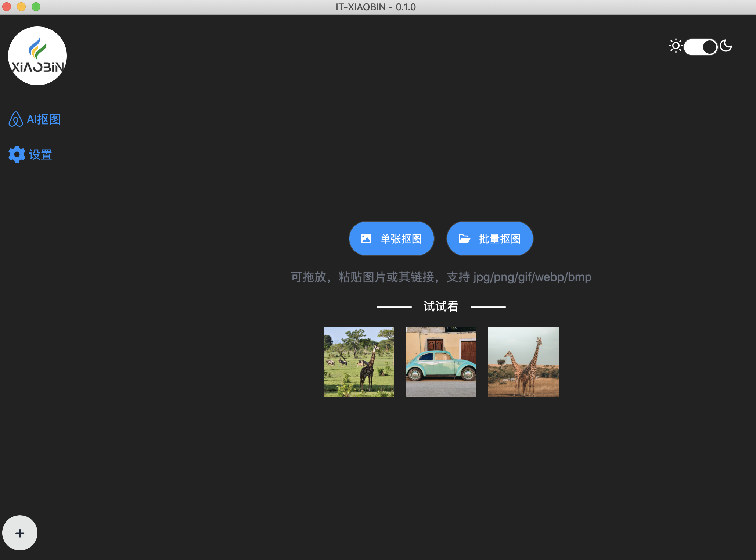The width and height of the screenshot is (756, 560).
Task: Click the sun light-mode icon
Action: [675, 46]
